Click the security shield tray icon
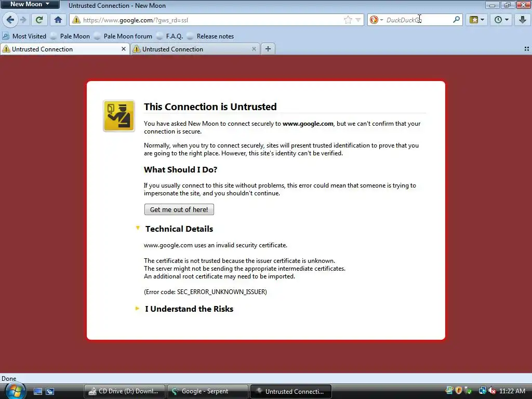Screen dimensions: 532x399 tap(459, 391)
